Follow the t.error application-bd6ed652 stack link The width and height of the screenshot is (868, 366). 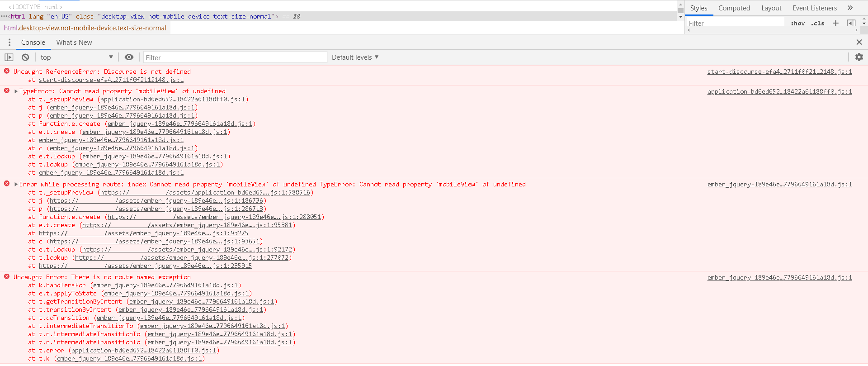tap(144, 351)
